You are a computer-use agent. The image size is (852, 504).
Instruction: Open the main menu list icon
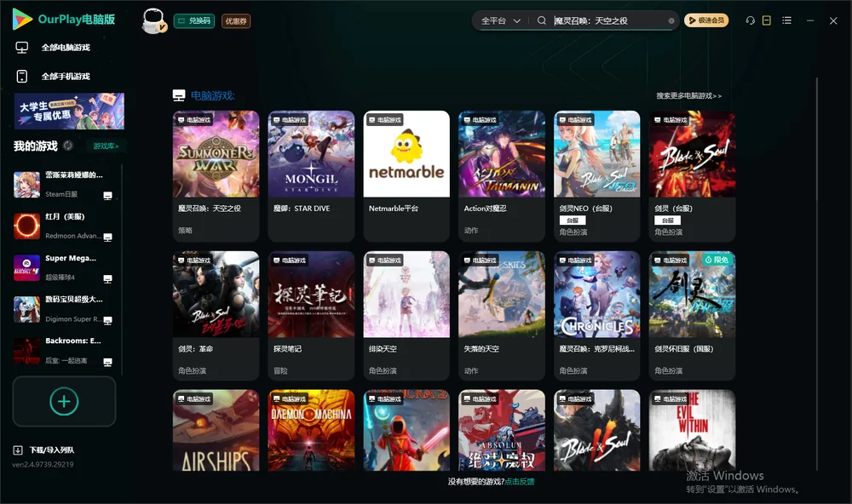(x=786, y=20)
